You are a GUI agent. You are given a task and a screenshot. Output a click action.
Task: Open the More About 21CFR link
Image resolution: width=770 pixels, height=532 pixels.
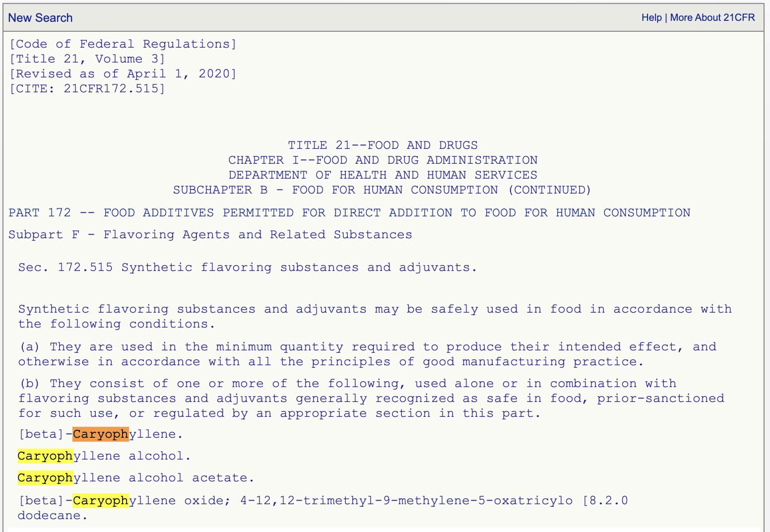click(x=712, y=18)
